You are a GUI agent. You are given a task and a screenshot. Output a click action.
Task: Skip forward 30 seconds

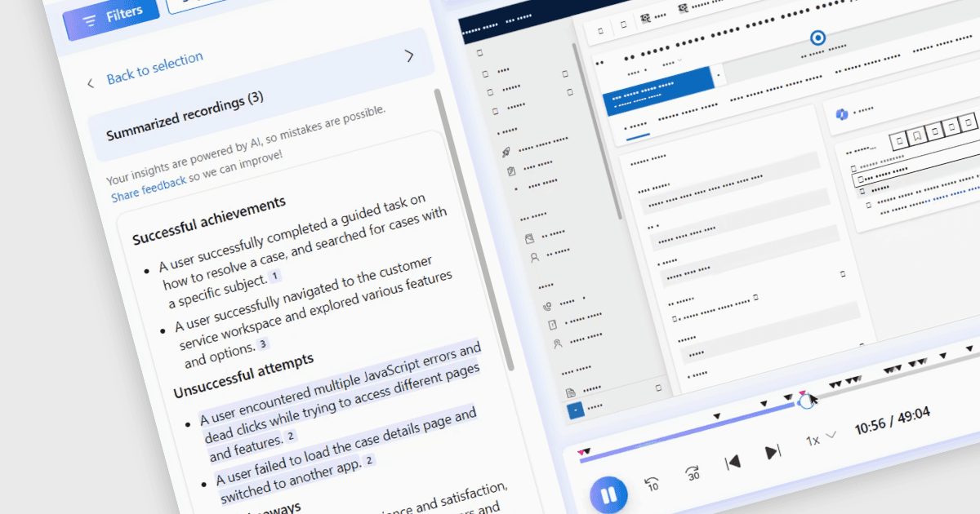(x=693, y=474)
